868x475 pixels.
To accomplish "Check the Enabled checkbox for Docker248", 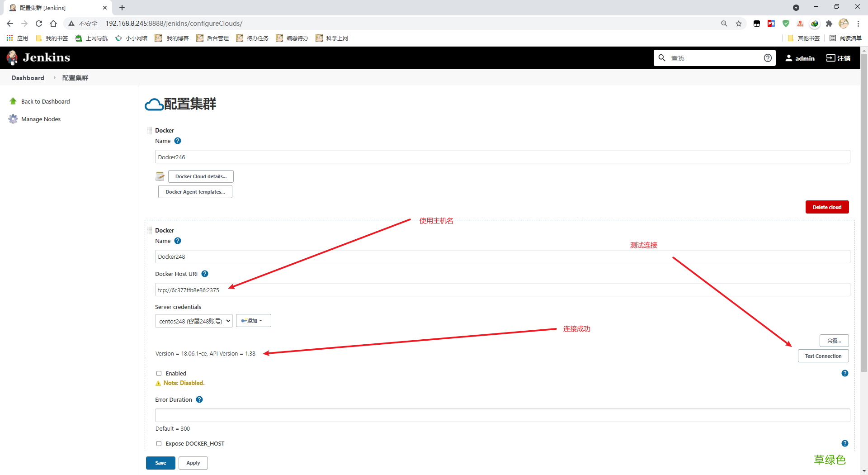I will click(159, 373).
